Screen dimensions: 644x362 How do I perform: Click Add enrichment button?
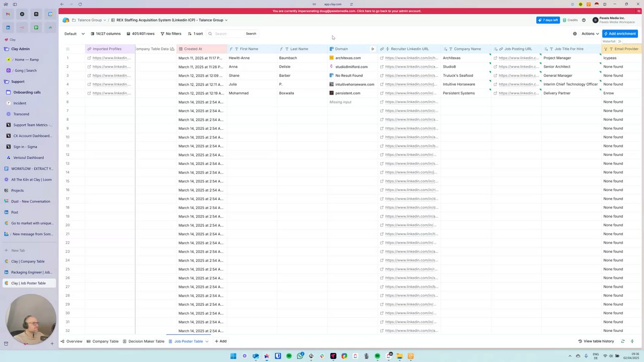point(620,34)
